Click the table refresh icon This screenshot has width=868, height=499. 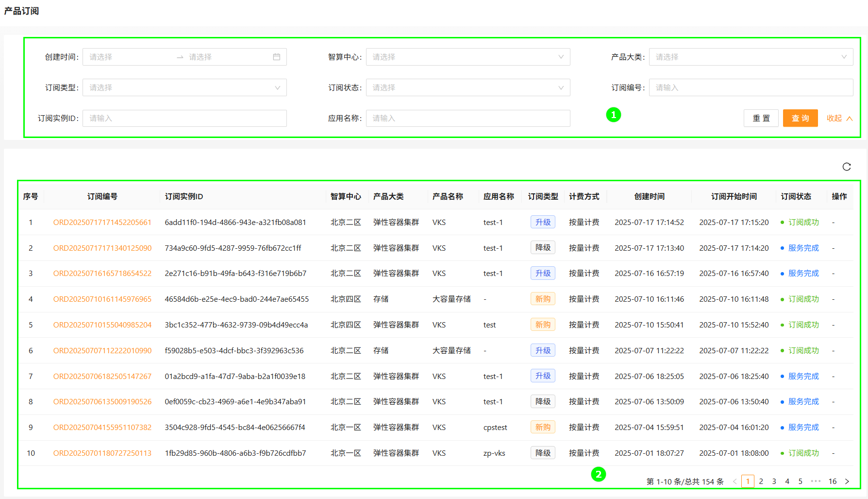[847, 167]
